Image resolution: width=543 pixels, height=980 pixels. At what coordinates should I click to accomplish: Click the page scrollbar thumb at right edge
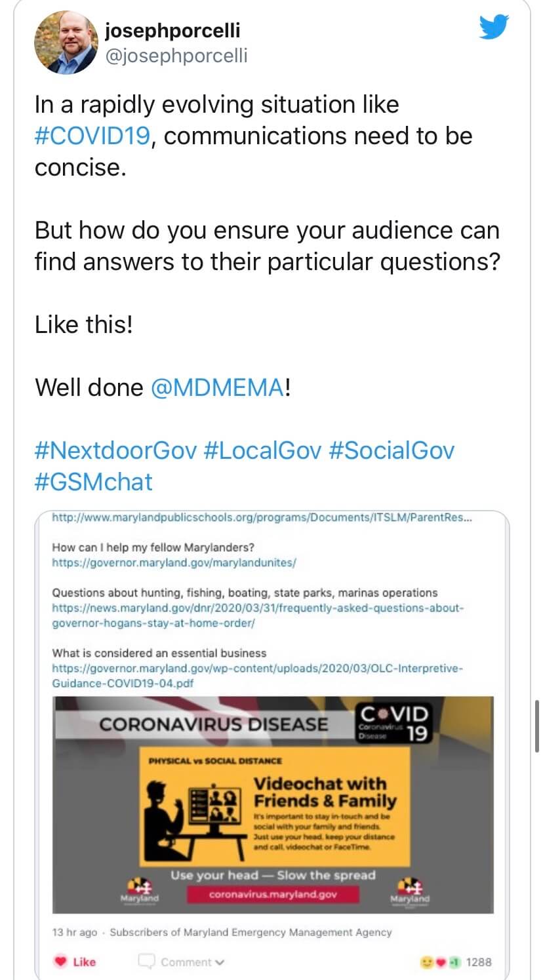(537, 724)
